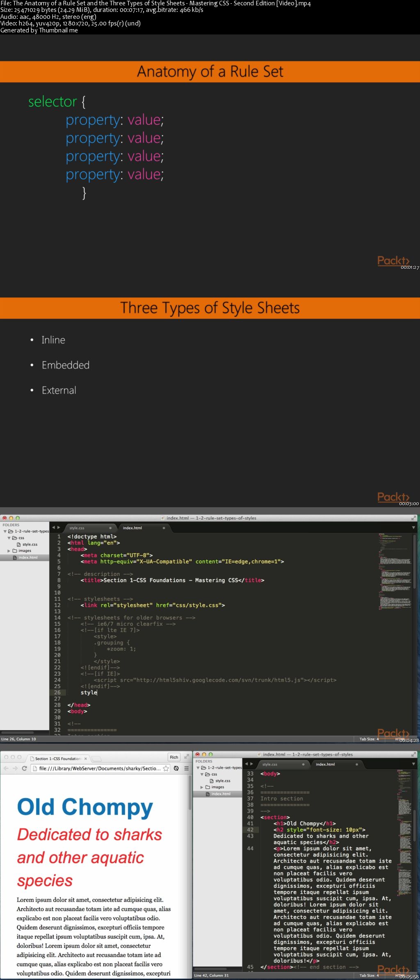
Task: Click Line 42, Column 31 status text
Action: (x=212, y=975)
